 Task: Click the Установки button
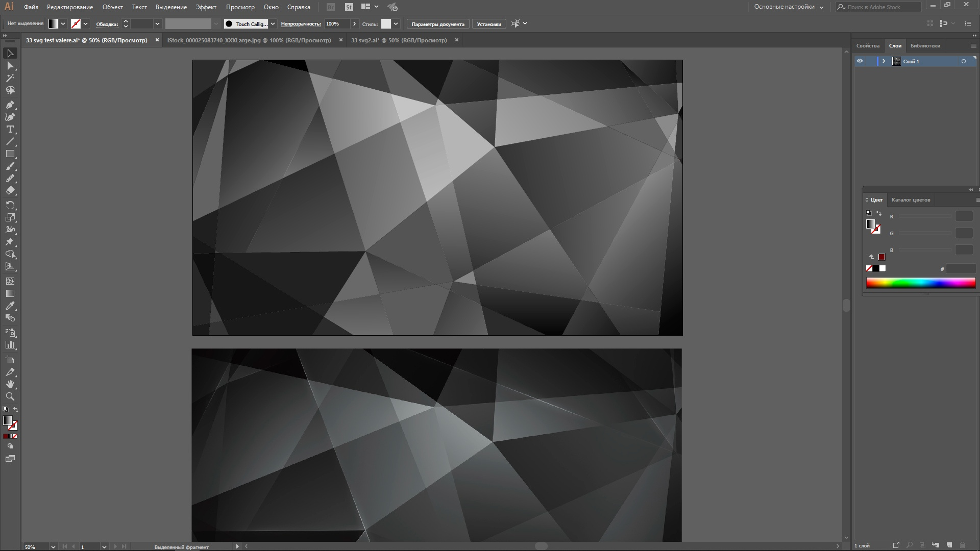[489, 24]
